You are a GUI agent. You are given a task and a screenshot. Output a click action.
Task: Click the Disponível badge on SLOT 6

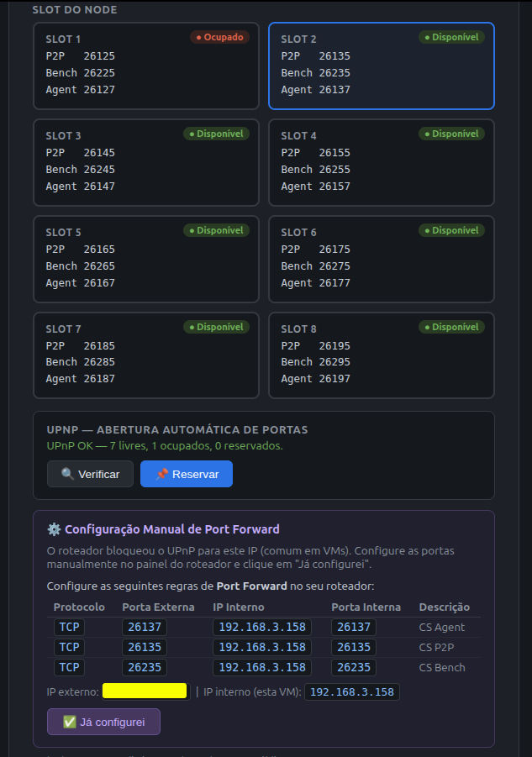pos(451,230)
